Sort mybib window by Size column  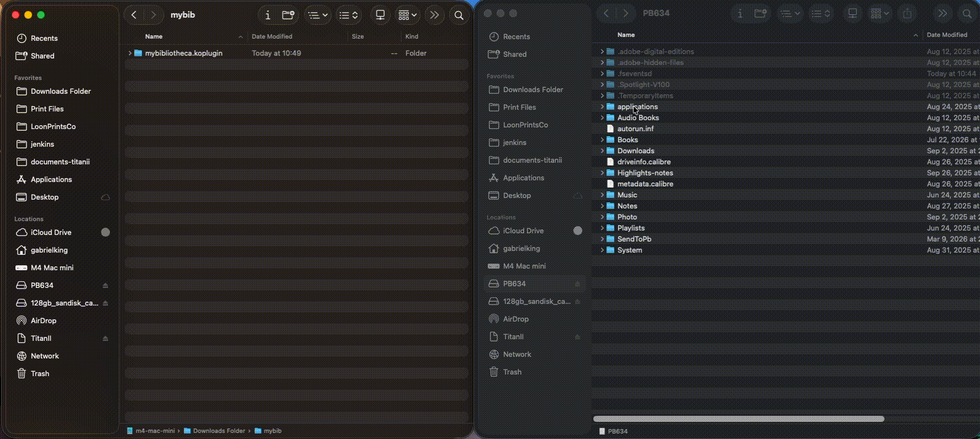(358, 36)
